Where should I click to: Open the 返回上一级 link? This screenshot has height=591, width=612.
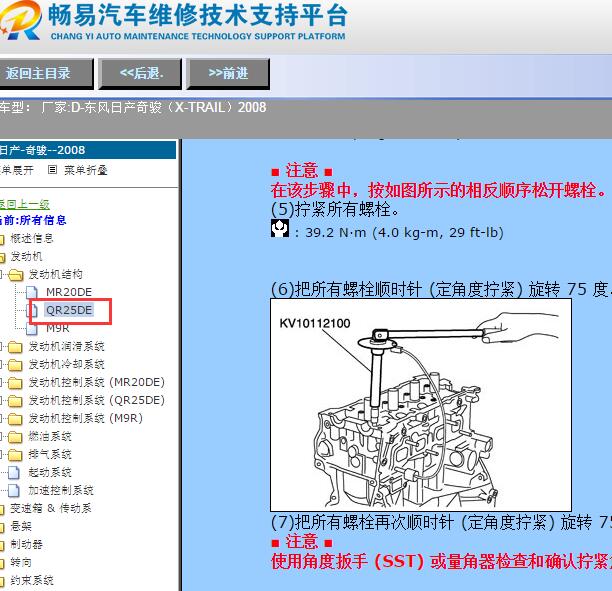tap(24, 204)
